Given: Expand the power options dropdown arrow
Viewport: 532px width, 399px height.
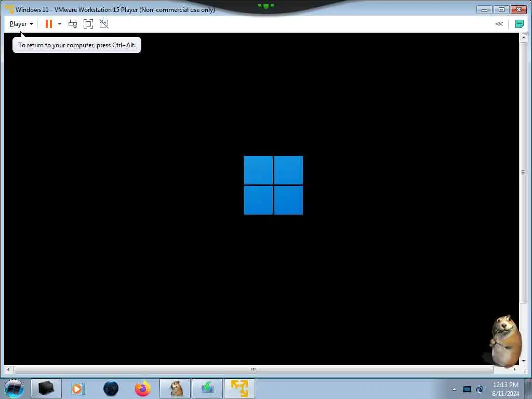Looking at the screenshot, I should pyautogui.click(x=60, y=24).
